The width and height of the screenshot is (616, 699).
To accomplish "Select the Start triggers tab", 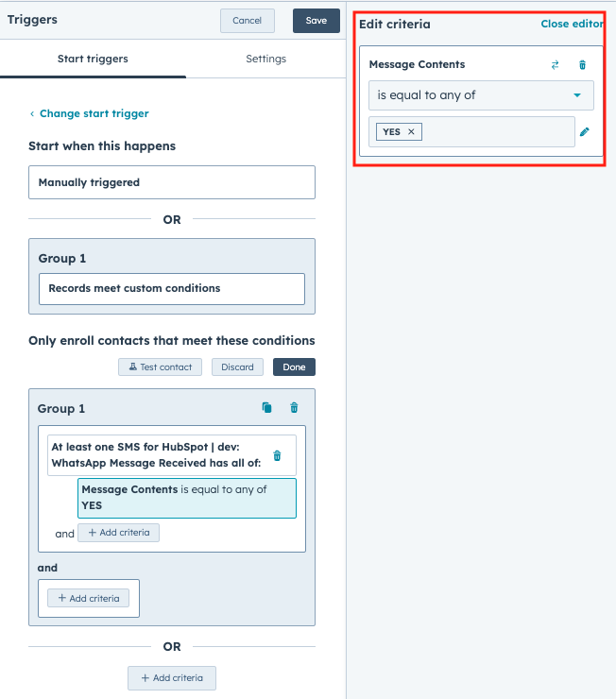I will pyautogui.click(x=93, y=59).
